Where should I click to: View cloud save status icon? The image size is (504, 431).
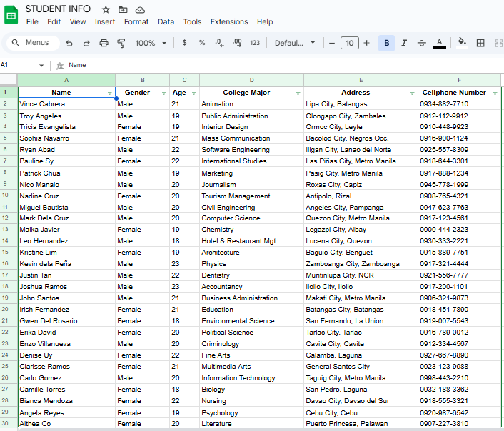tap(140, 10)
